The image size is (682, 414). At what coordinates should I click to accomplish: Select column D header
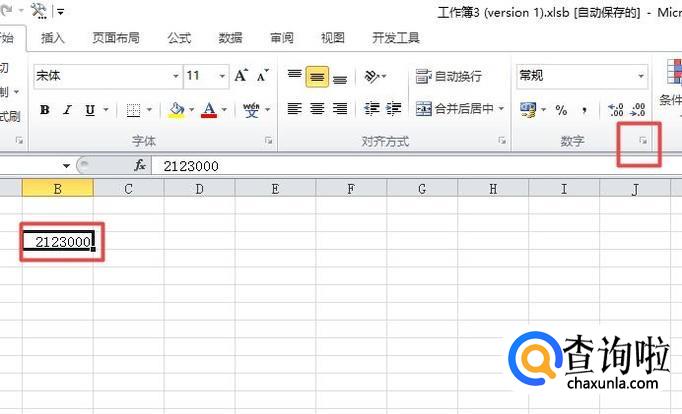(199, 189)
